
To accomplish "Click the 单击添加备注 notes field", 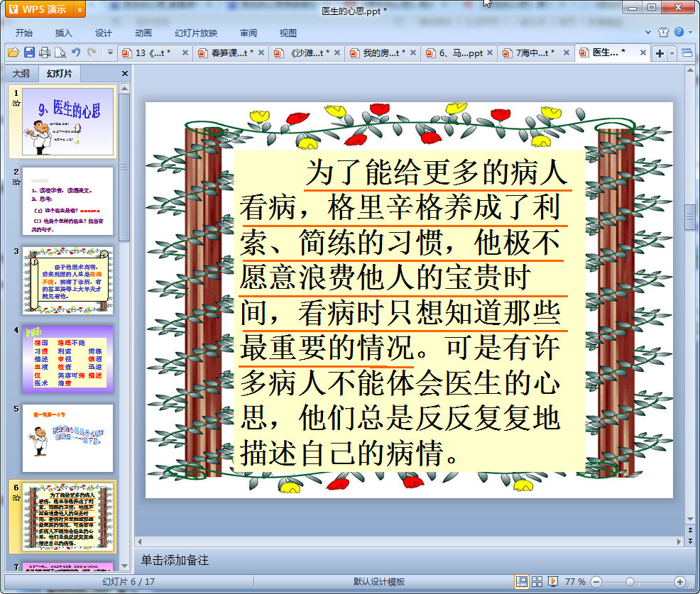I will pos(175,560).
